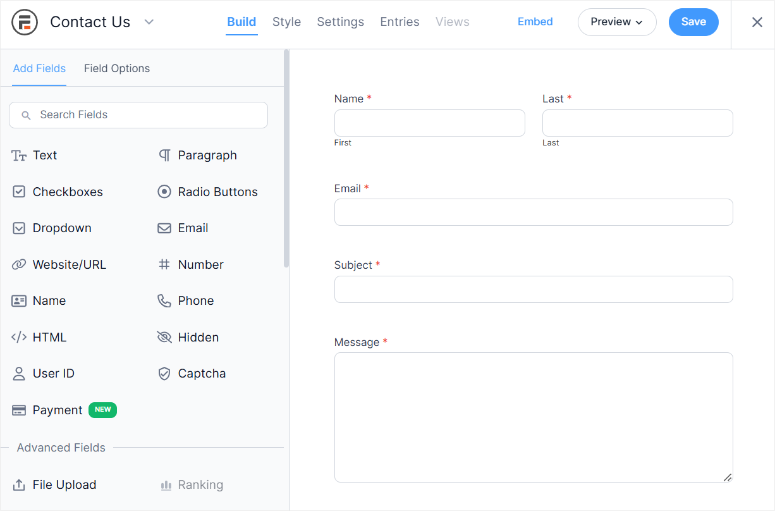The height and width of the screenshot is (511, 775).
Task: Add Paragraph field via its pilcrow icon
Action: [x=164, y=156]
